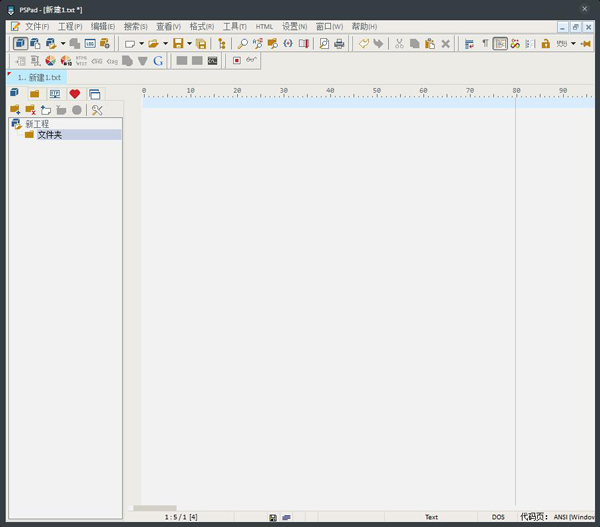The width and height of the screenshot is (600, 527).
Task: Switch to the open windows list tab
Action: [95, 94]
